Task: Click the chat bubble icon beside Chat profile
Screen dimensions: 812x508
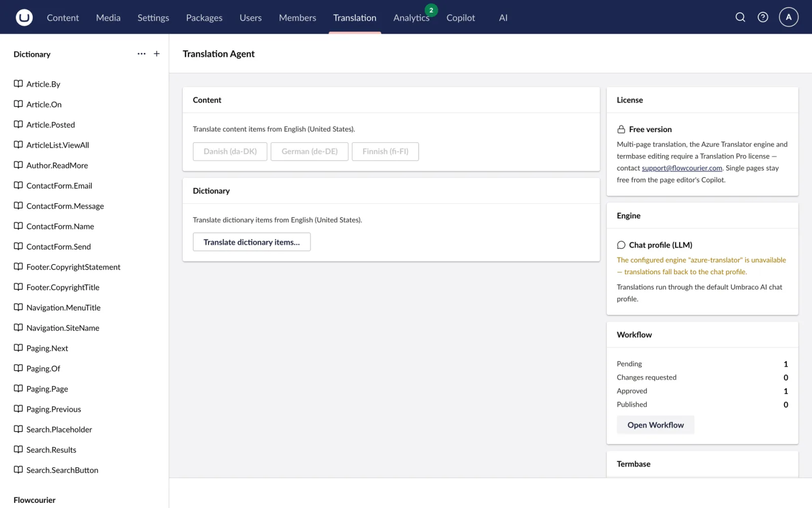Action: click(x=621, y=245)
